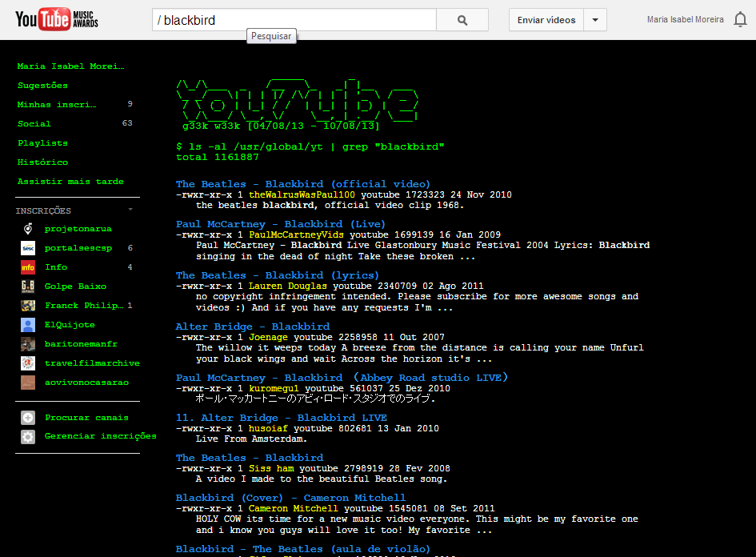Open Blackbird (Abbey Road studio LIVE) result
This screenshot has width=756, height=557.
point(342,378)
